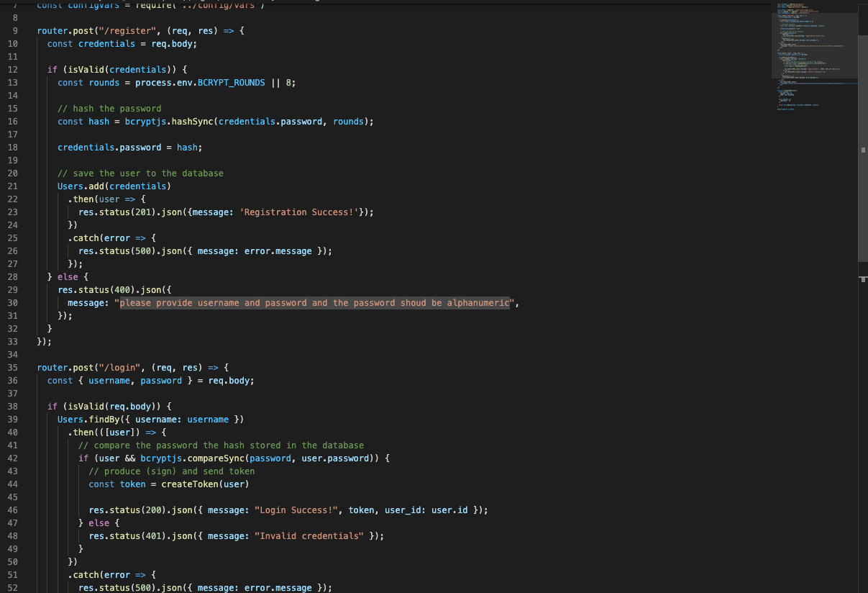Click line number 21 in the gutter
The height and width of the screenshot is (593, 868).
12,186
